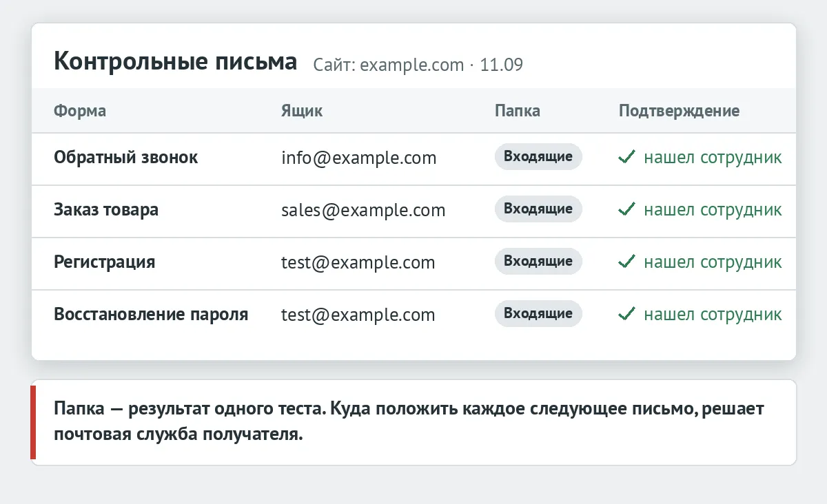The image size is (827, 504).
Task: Click the info@example.com mailbox address
Action: [x=359, y=158]
